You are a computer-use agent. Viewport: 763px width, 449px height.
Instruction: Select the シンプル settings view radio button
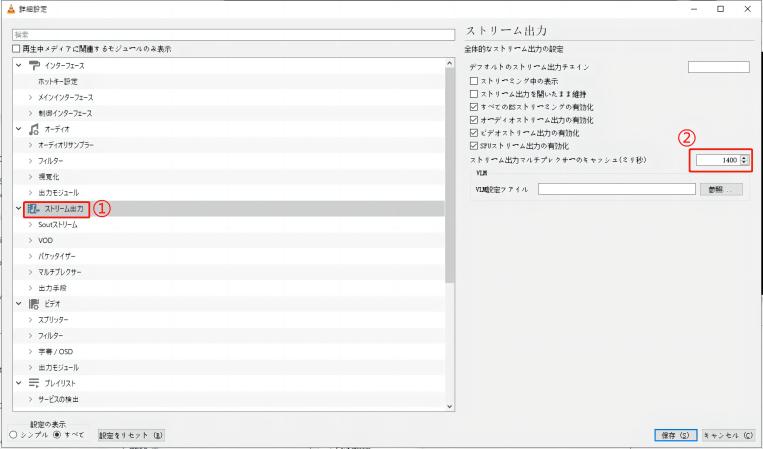click(x=13, y=435)
